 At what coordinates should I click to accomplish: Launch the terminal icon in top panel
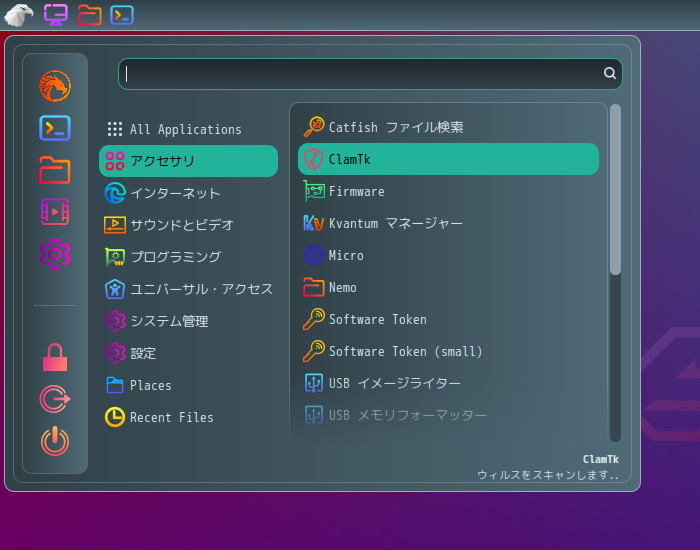coord(122,15)
